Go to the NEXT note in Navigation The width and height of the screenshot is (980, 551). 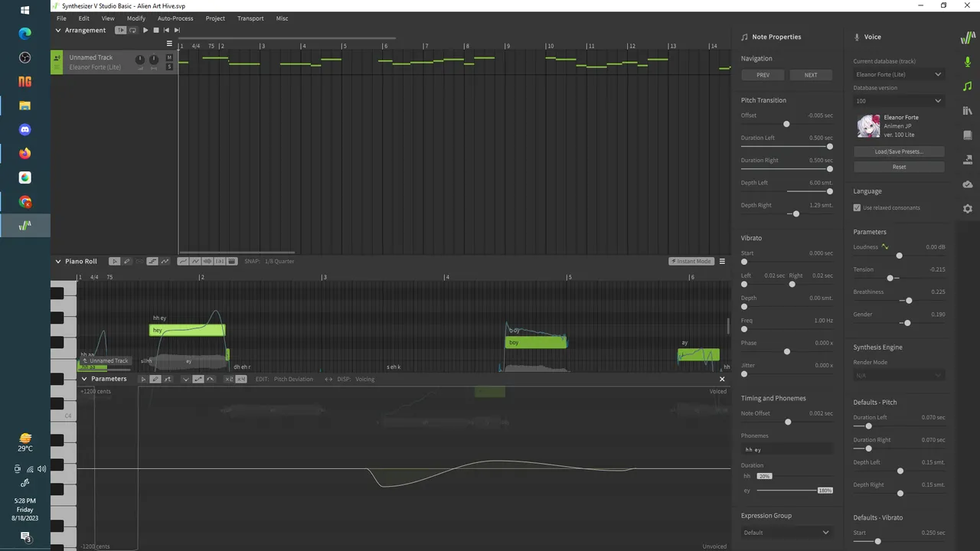[x=811, y=75]
